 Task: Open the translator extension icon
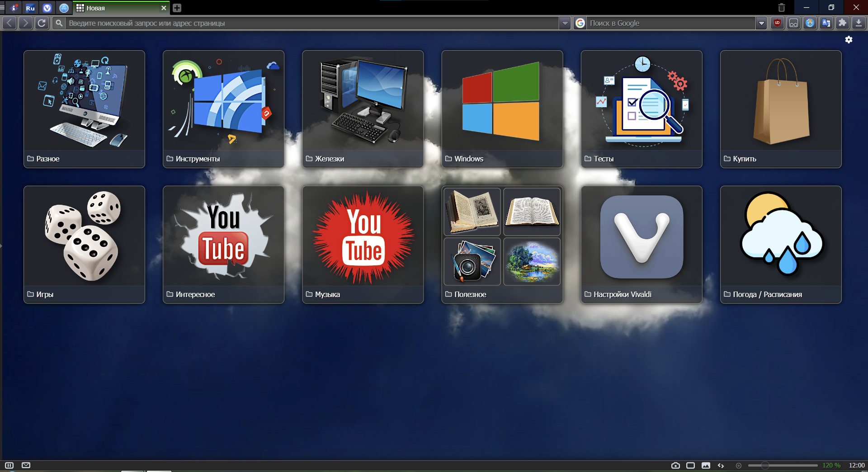[826, 23]
